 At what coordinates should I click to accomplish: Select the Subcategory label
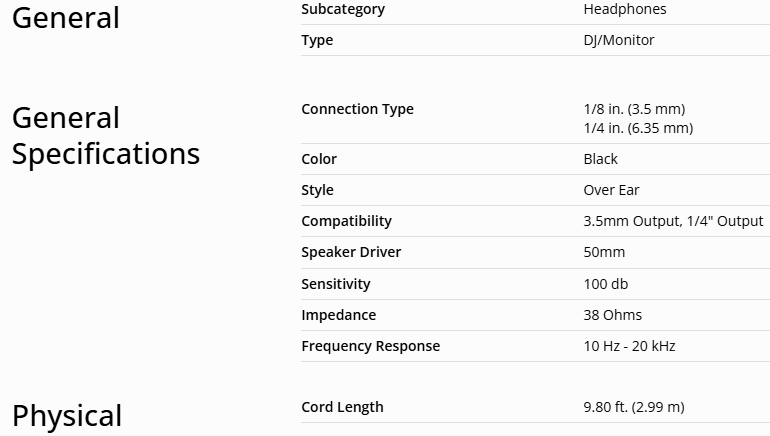[343, 9]
